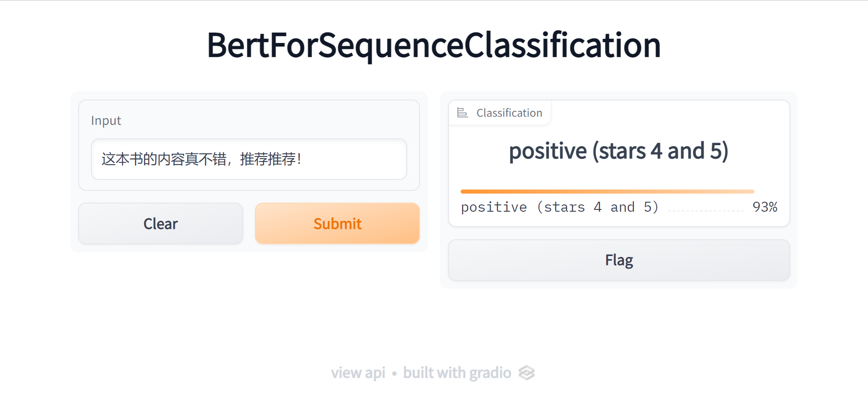
Task: Click the Gradio logo icon
Action: click(526, 373)
